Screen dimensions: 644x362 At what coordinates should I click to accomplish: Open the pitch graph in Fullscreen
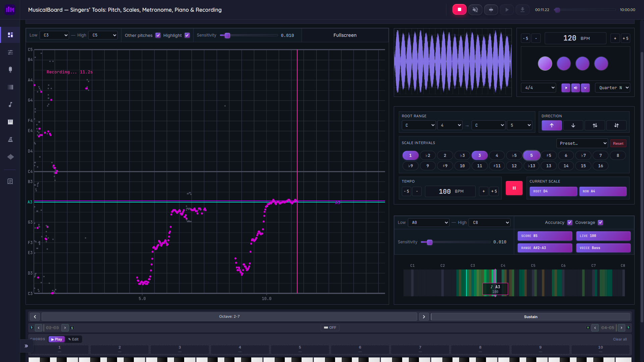[345, 35]
